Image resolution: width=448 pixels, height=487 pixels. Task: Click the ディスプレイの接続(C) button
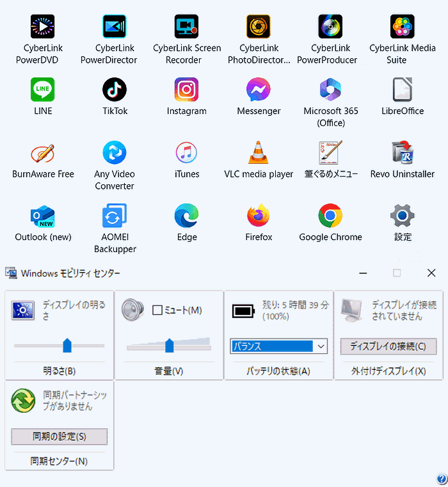388,346
